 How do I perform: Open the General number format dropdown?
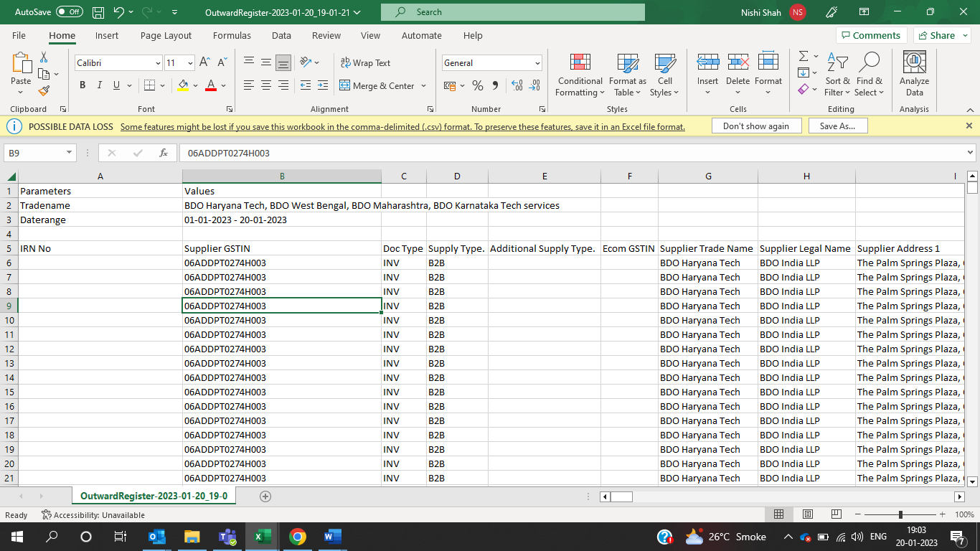pos(538,63)
